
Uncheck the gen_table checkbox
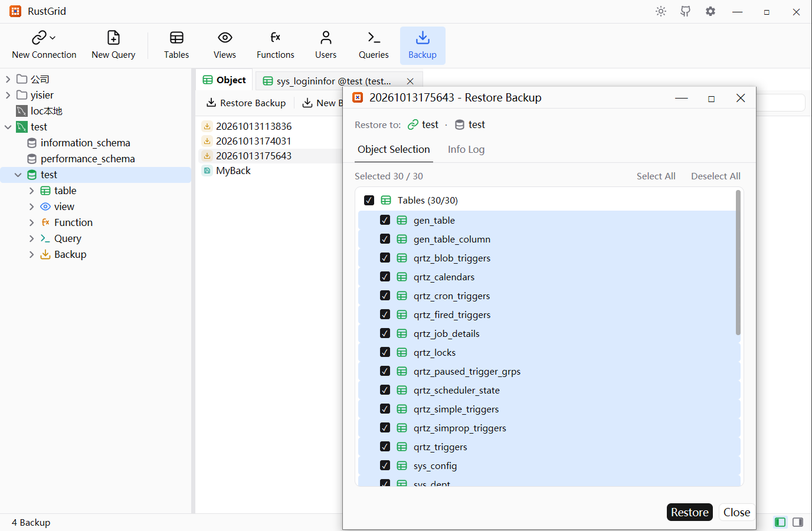pos(385,220)
